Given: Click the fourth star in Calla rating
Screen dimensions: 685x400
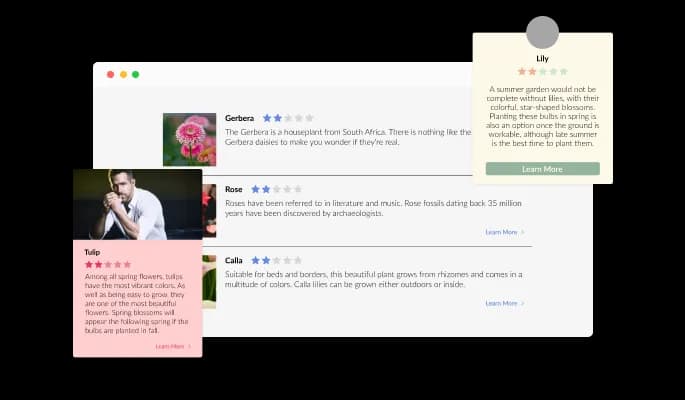Looking at the screenshot, I should click(287, 260).
